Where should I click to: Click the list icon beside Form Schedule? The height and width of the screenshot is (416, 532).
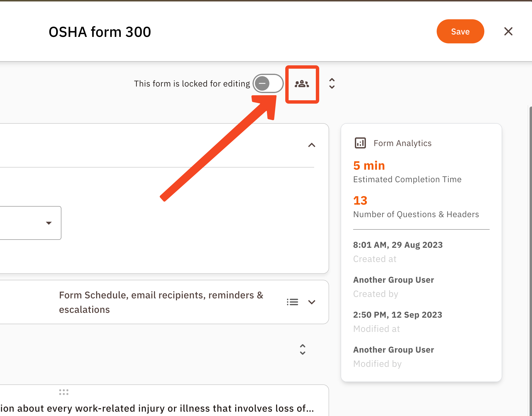292,302
